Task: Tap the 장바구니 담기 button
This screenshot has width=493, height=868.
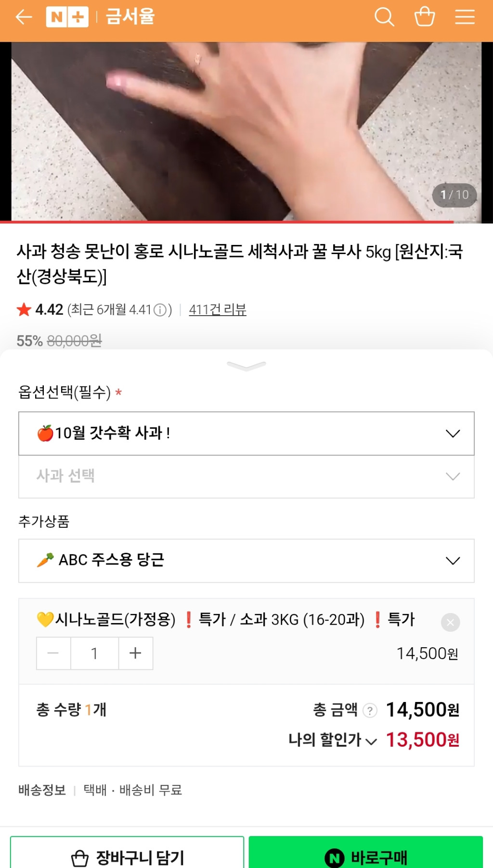Action: point(127,856)
